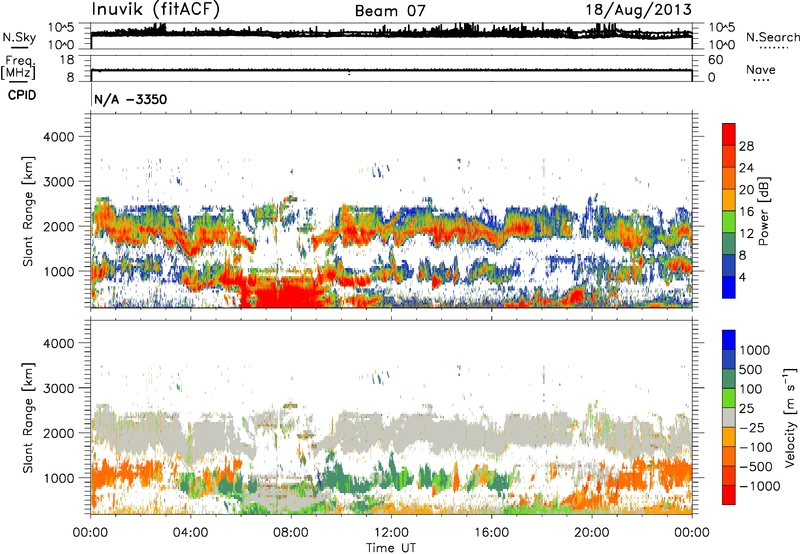Pick the blue bottom segment of Power colorbar
Image resolution: width=800 pixels, height=554 pixels.
(x=729, y=287)
